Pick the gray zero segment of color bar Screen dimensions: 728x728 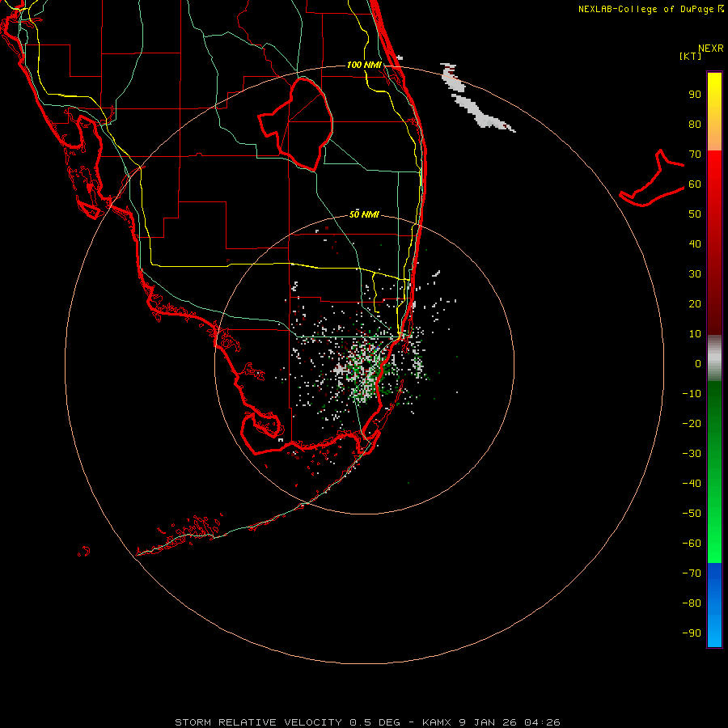pos(714,358)
